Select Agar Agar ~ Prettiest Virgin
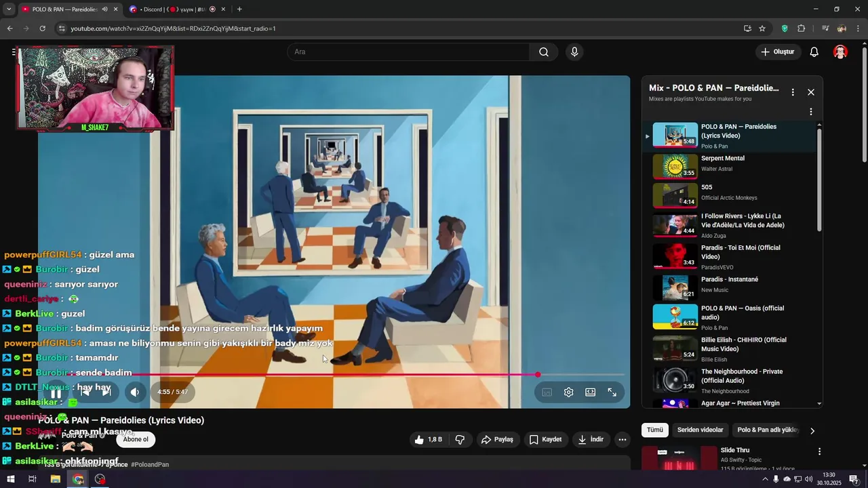The width and height of the screenshot is (868, 488). pyautogui.click(x=729, y=403)
